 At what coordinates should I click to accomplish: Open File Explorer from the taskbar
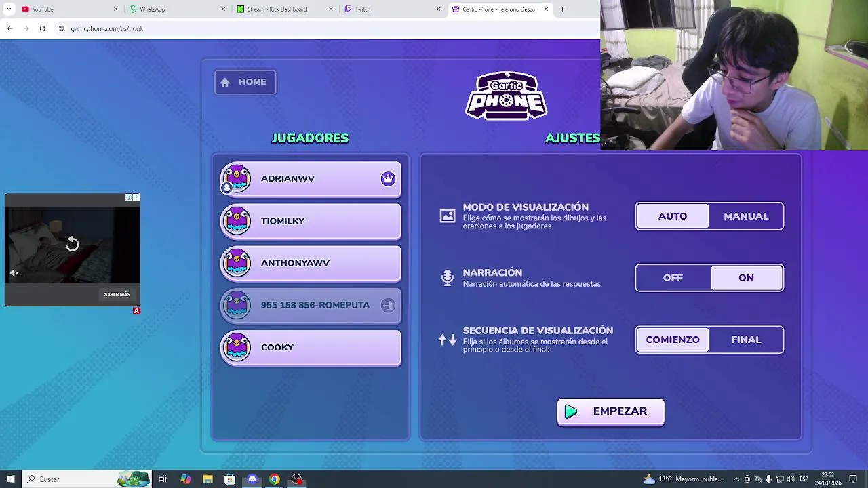208,479
